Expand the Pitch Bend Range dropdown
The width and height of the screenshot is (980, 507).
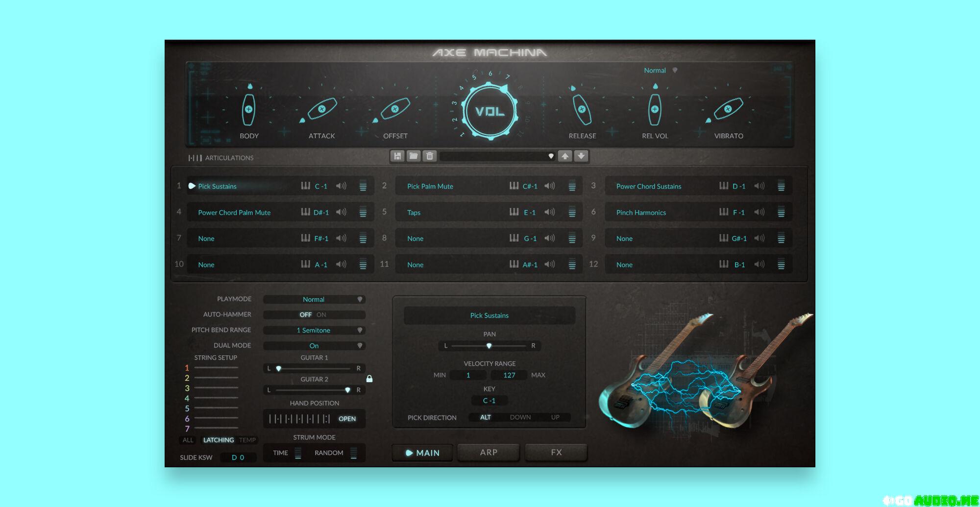314,330
